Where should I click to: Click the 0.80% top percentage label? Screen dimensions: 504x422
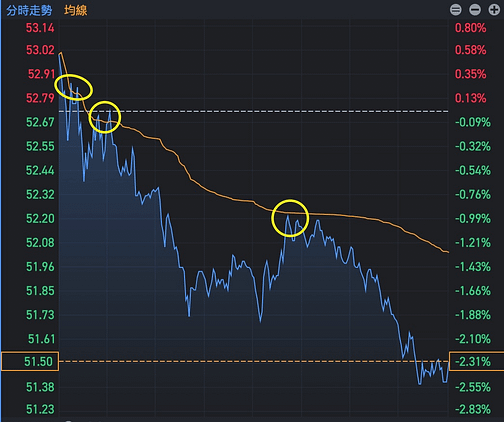point(471,28)
